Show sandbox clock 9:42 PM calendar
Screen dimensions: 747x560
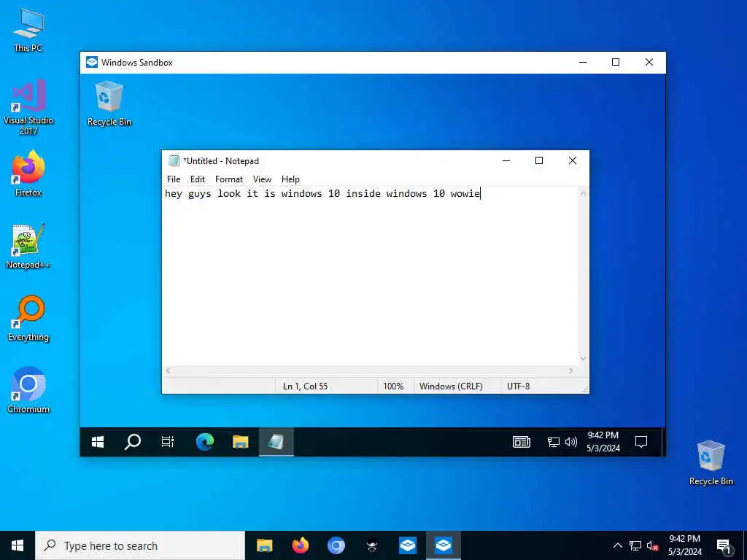tap(603, 442)
